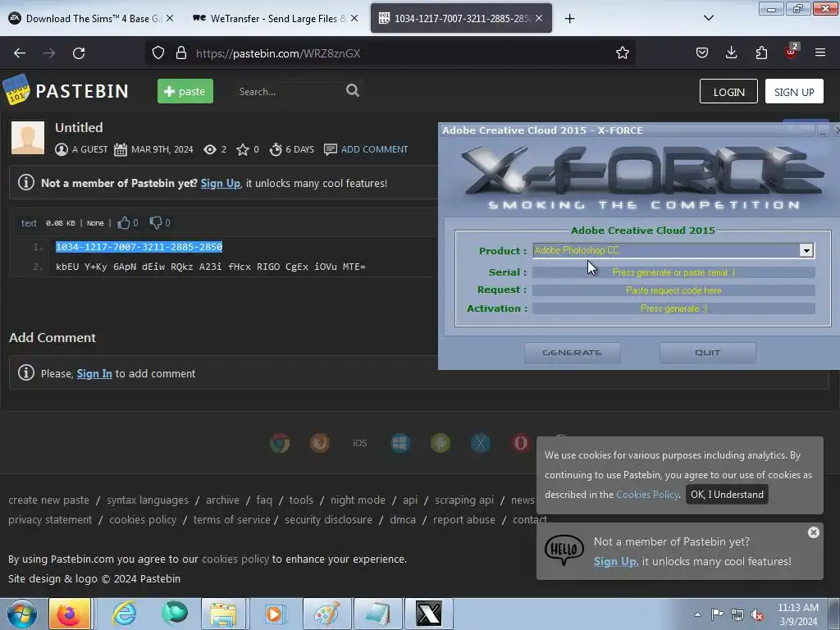Click the Pastebin logo
Image resolution: width=840 pixels, height=630 pixels.
[66, 90]
